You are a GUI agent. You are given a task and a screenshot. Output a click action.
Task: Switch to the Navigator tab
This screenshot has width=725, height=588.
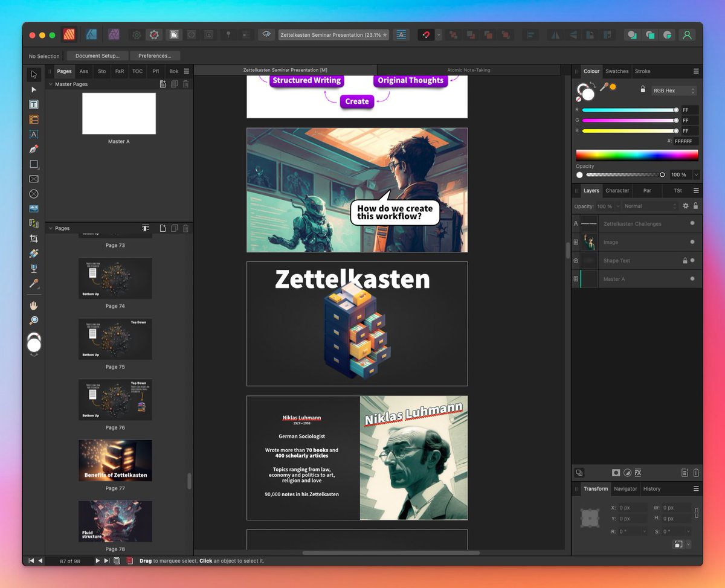tap(625, 488)
